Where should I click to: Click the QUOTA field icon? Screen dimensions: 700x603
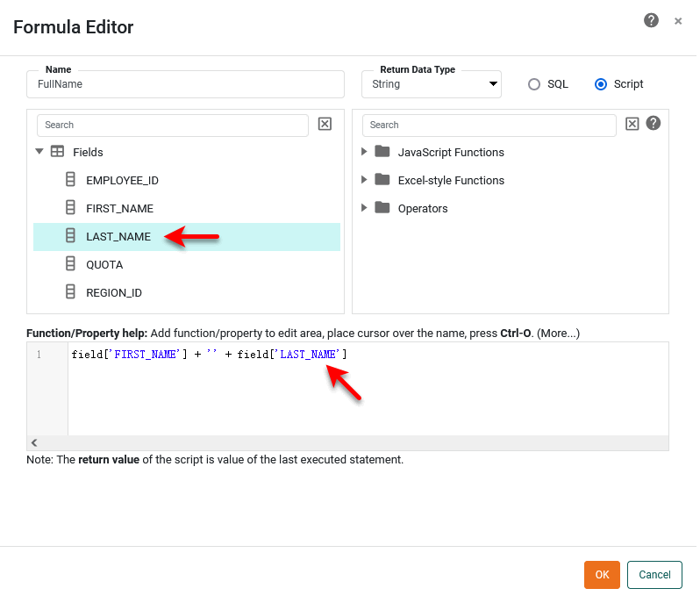click(70, 264)
